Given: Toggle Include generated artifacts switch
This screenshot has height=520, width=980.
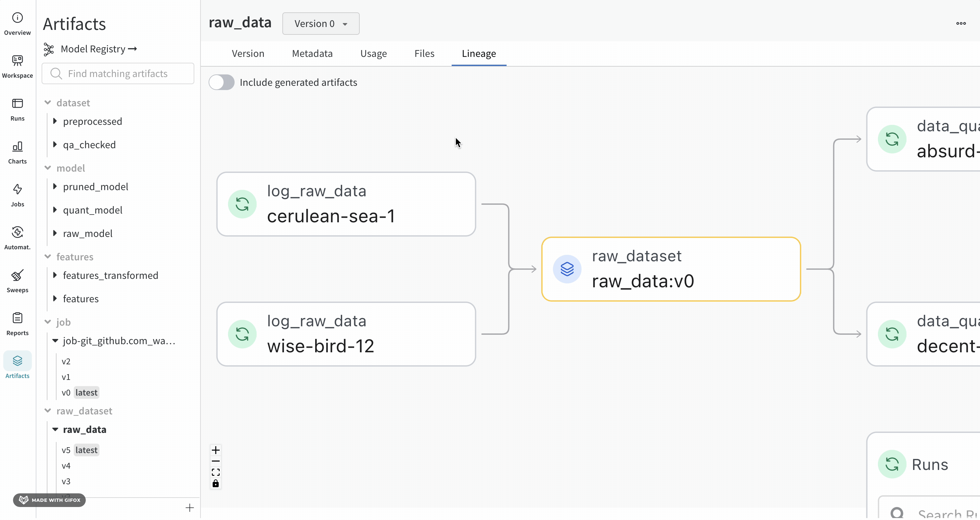Looking at the screenshot, I should (221, 83).
